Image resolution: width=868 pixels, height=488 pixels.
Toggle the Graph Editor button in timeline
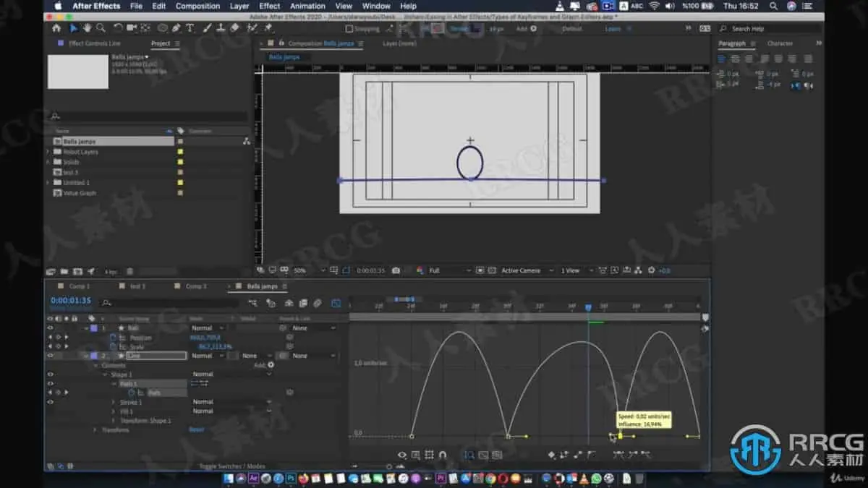click(336, 303)
